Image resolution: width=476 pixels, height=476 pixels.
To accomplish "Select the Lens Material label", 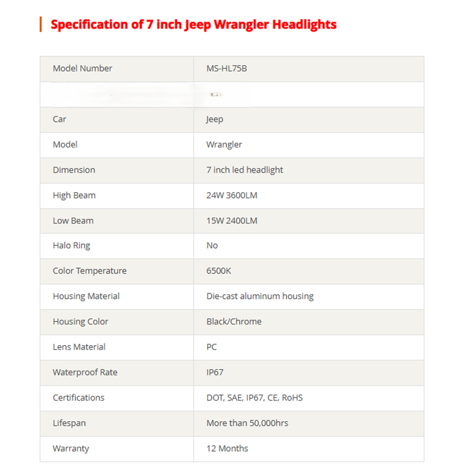I will point(79,347).
